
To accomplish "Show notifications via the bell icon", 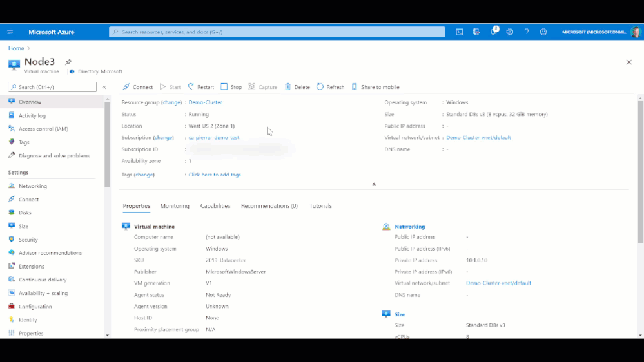I will tap(493, 32).
